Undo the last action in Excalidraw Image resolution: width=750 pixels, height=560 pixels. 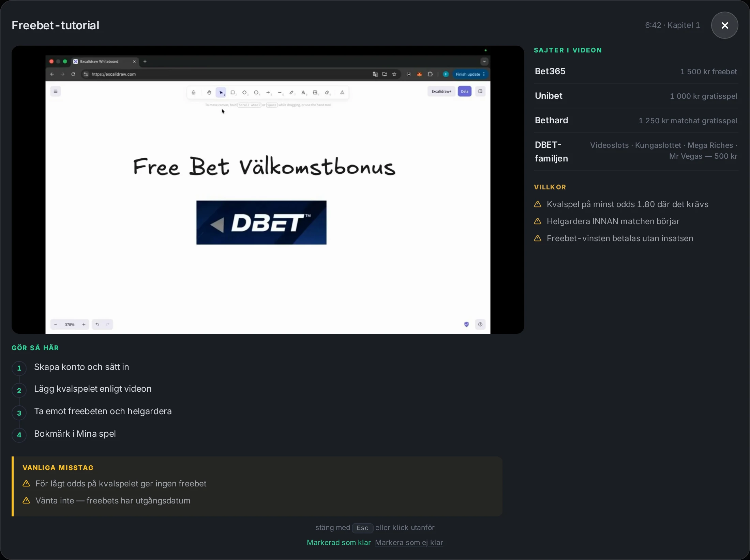[x=97, y=324]
